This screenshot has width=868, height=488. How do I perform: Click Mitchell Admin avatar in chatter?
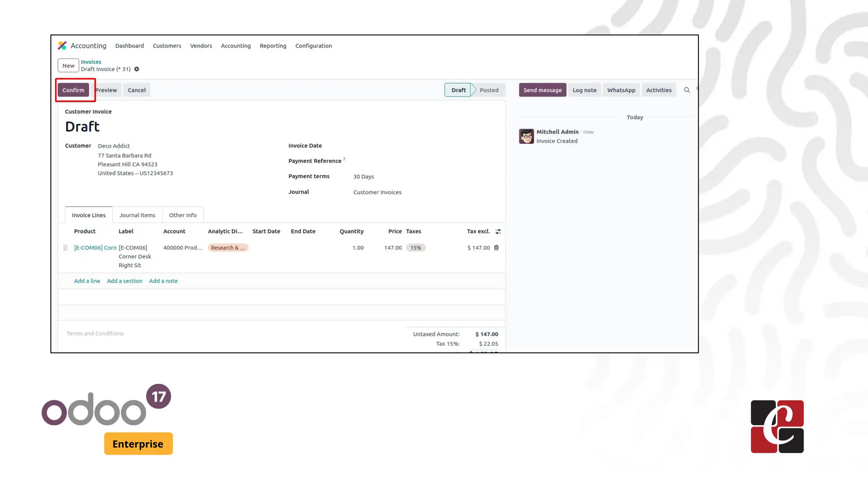tap(526, 136)
